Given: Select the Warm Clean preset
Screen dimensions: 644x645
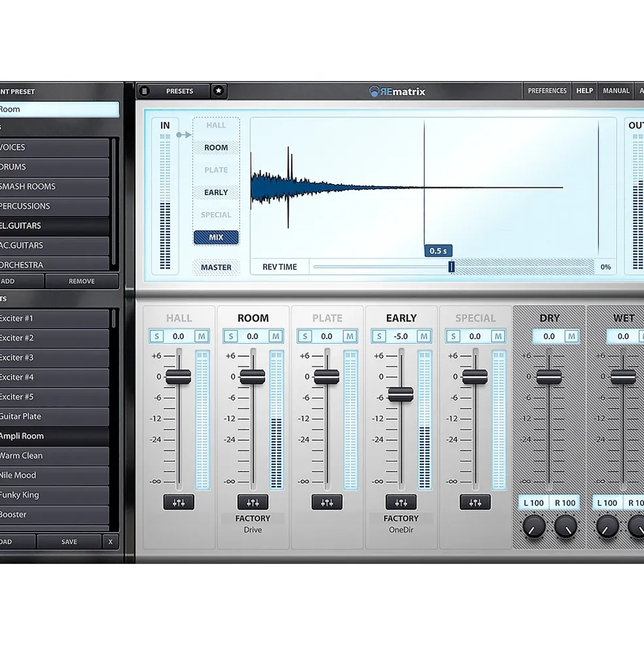Looking at the screenshot, I should pos(54,456).
